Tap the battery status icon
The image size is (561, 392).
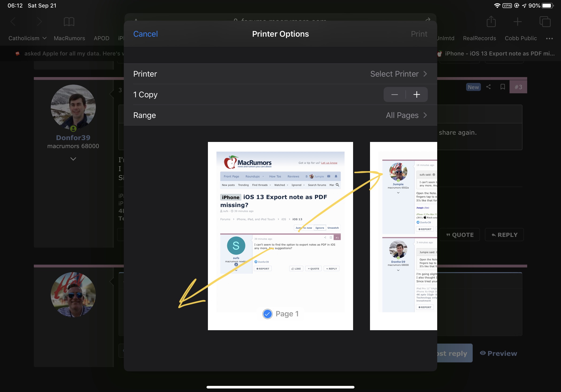pyautogui.click(x=548, y=5)
